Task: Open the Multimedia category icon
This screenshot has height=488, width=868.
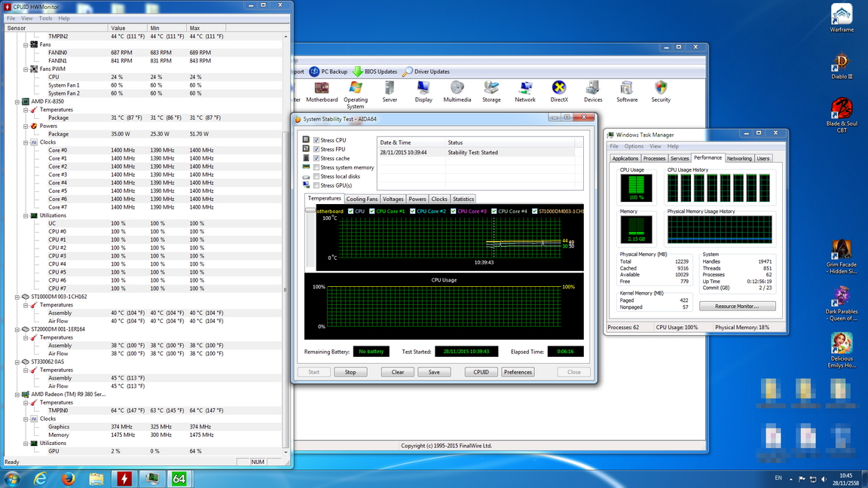Action: [457, 92]
